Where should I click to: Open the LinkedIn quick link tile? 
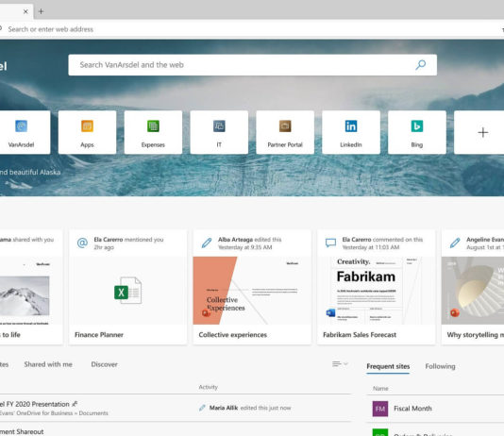point(351,132)
